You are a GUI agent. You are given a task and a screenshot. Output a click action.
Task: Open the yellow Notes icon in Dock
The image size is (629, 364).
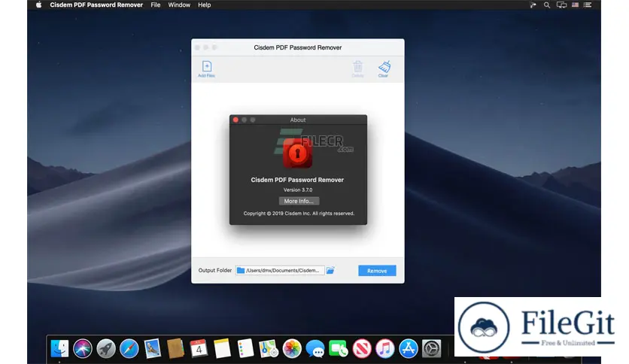(222, 348)
